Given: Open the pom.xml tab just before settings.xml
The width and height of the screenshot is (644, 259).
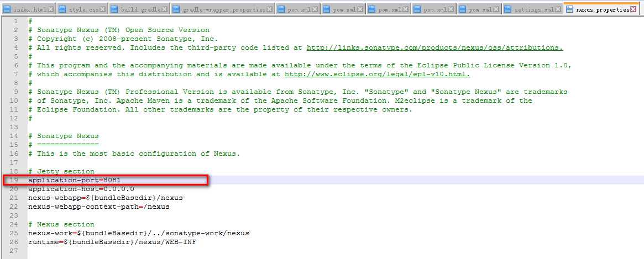Looking at the screenshot, I should (x=479, y=9).
